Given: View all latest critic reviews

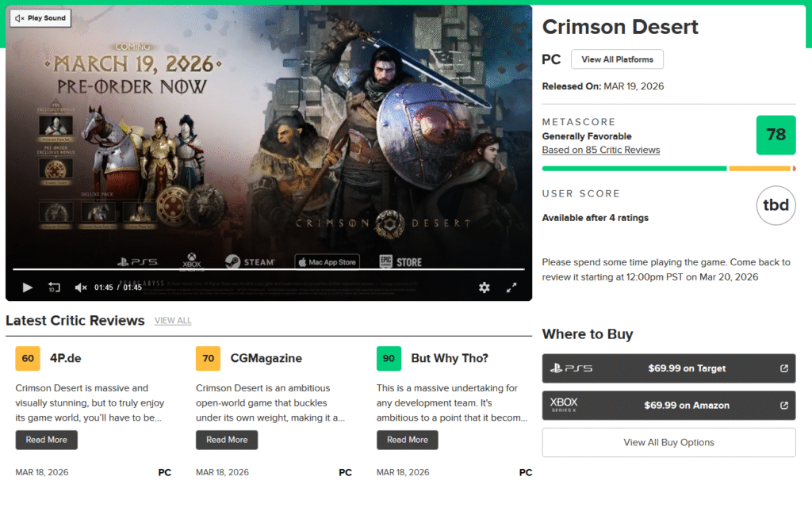Looking at the screenshot, I should pyautogui.click(x=173, y=321).
